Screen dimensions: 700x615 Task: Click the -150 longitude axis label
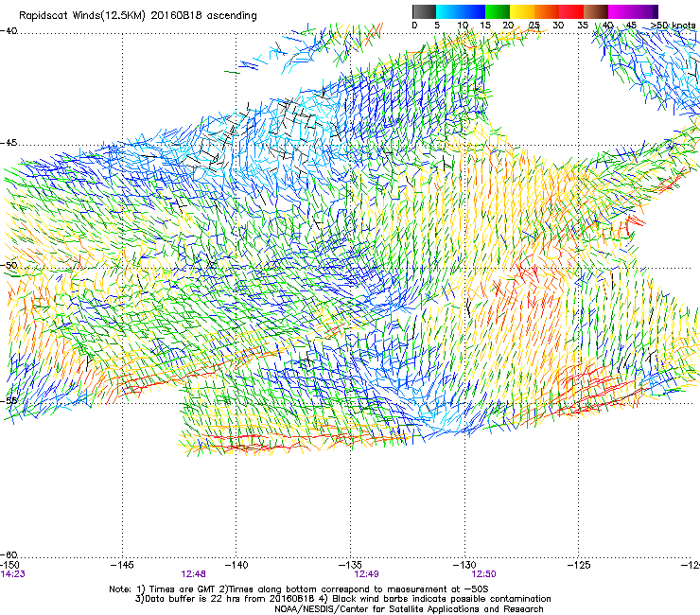point(9,565)
